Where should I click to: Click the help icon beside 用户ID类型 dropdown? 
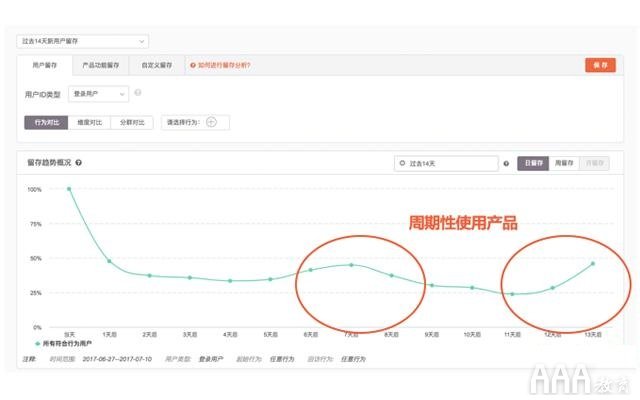[137, 93]
